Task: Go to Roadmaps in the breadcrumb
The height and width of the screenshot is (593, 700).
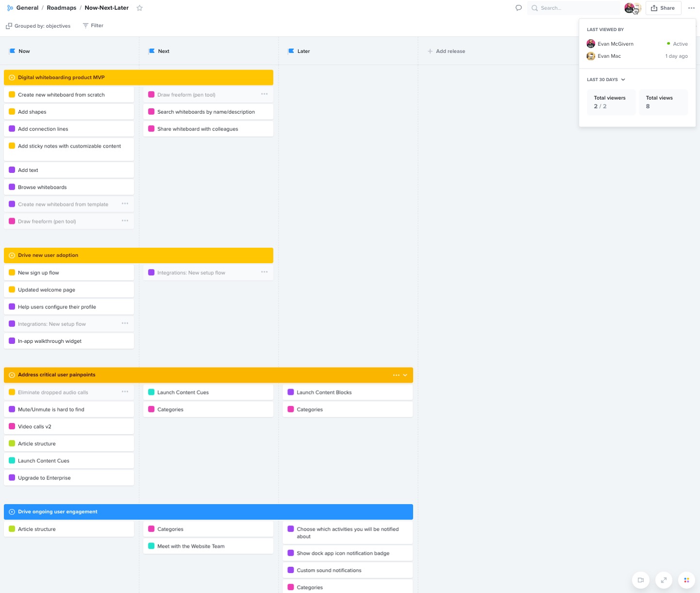Action: click(x=62, y=8)
